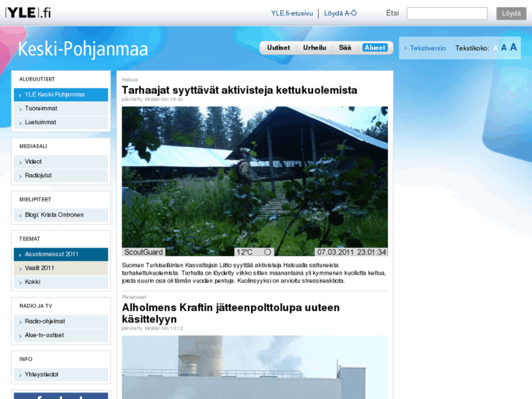Open Radio-ohjelmat link
This screenshot has width=532, height=399.
pyautogui.click(x=61, y=322)
